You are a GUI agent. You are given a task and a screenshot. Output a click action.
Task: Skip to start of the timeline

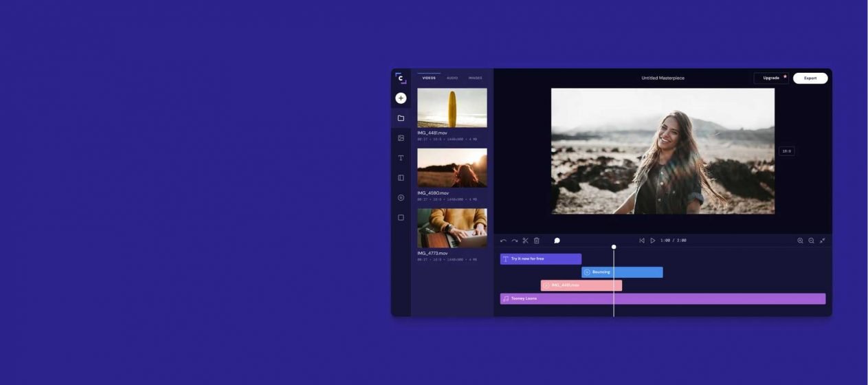[x=642, y=241]
